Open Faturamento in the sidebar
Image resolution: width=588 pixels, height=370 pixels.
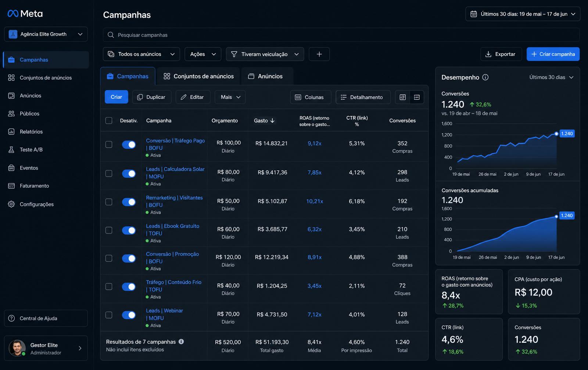pos(46,186)
